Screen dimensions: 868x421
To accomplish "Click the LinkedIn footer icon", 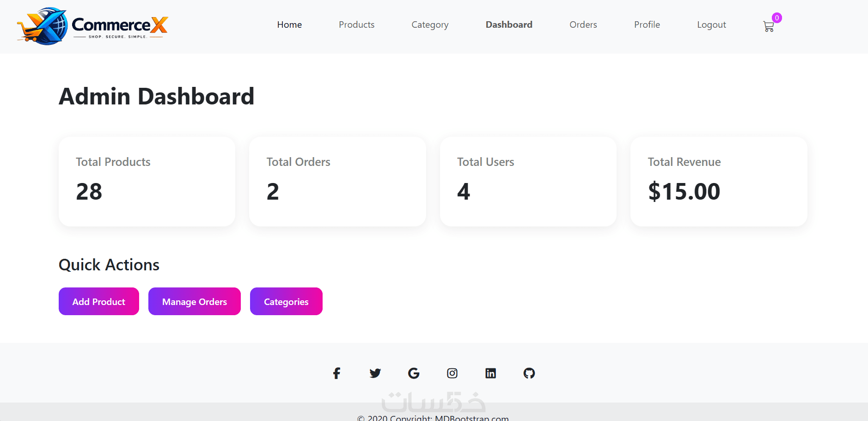I will tap(490, 373).
